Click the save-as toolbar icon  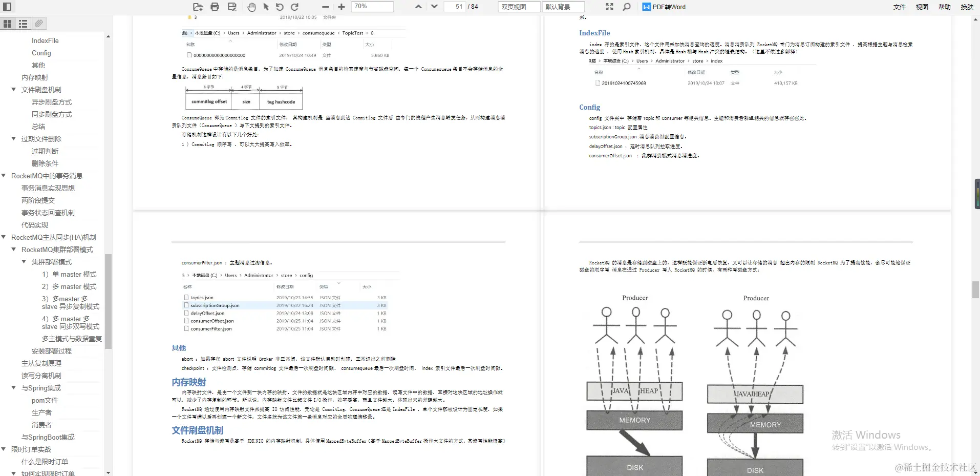pyautogui.click(x=232, y=7)
